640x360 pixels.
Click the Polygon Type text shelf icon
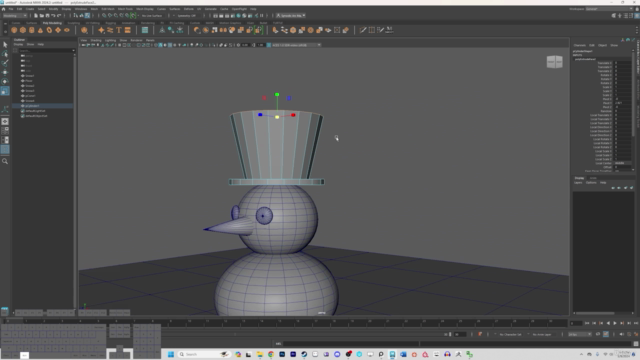coord(119,30)
